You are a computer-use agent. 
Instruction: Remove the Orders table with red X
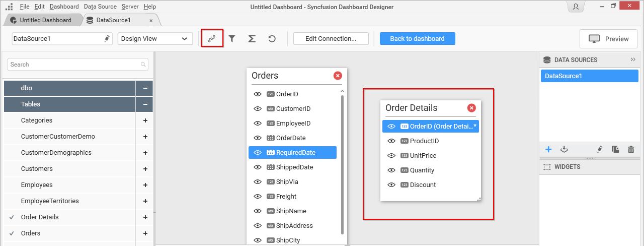point(338,76)
